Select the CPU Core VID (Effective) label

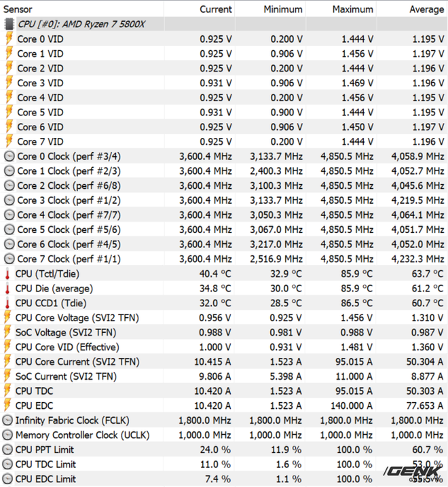pyautogui.click(x=67, y=347)
